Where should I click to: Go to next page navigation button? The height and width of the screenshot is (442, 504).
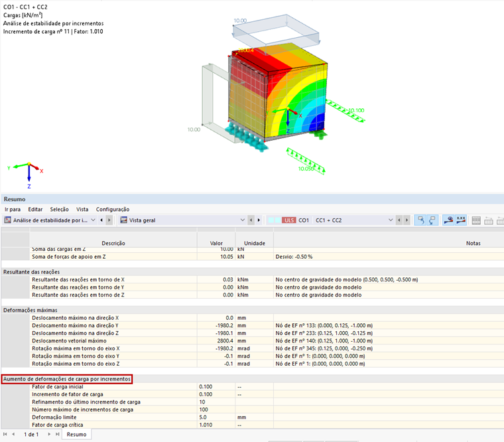49,434
